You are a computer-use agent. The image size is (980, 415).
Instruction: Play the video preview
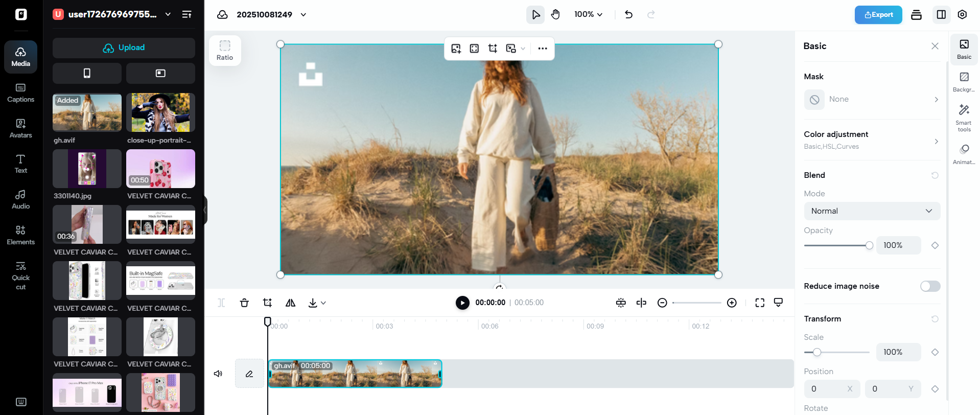(x=462, y=303)
